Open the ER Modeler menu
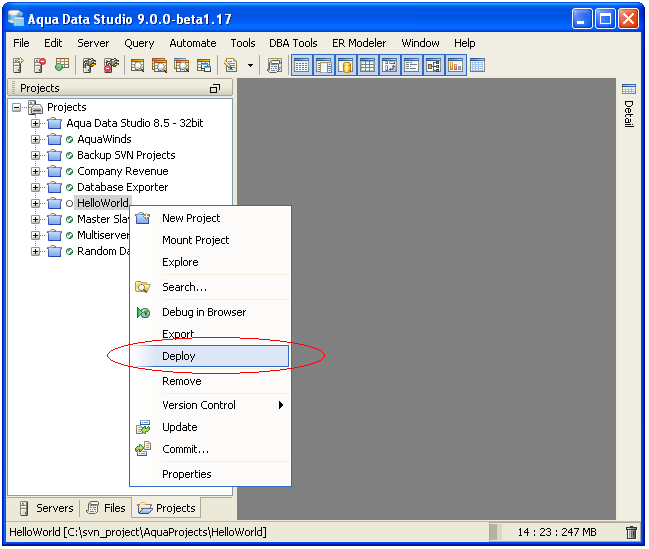Viewport: 649px width, 549px height. [x=359, y=43]
